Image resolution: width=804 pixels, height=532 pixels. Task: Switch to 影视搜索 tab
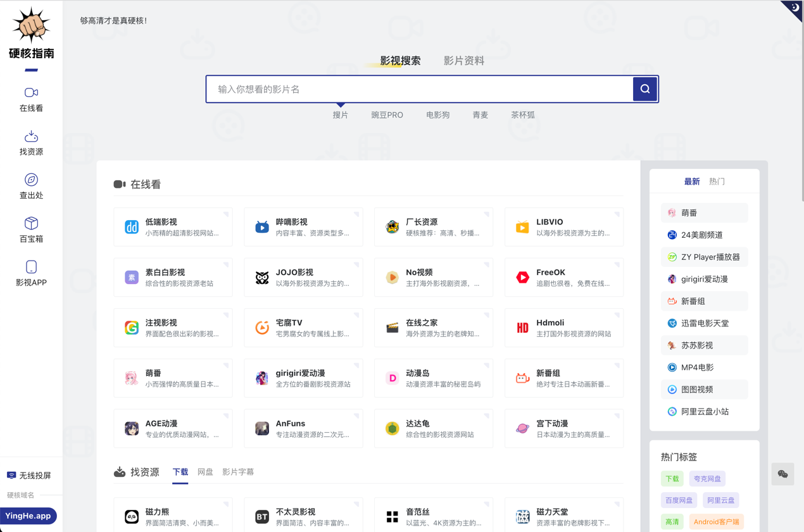pos(400,61)
